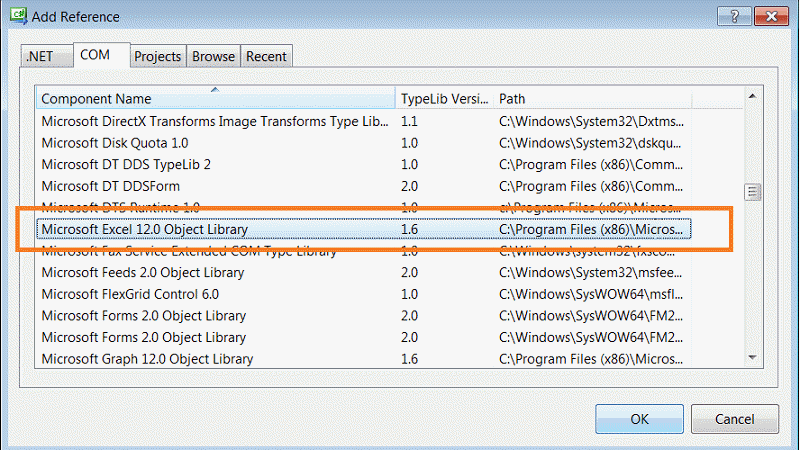Image resolution: width=800 pixels, height=450 pixels.
Task: Click version 1.1 of DirectX Transforms
Action: [x=409, y=121]
